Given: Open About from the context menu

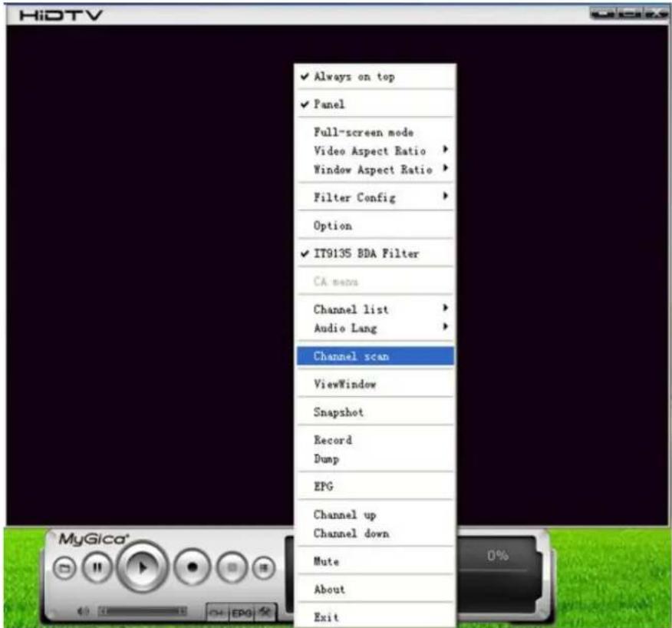Looking at the screenshot, I should click(375, 589).
